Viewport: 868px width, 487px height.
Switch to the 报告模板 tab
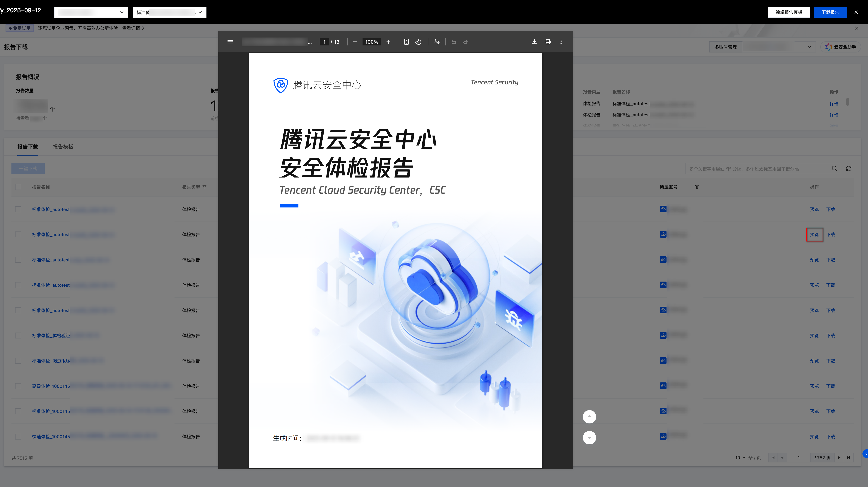click(x=63, y=147)
